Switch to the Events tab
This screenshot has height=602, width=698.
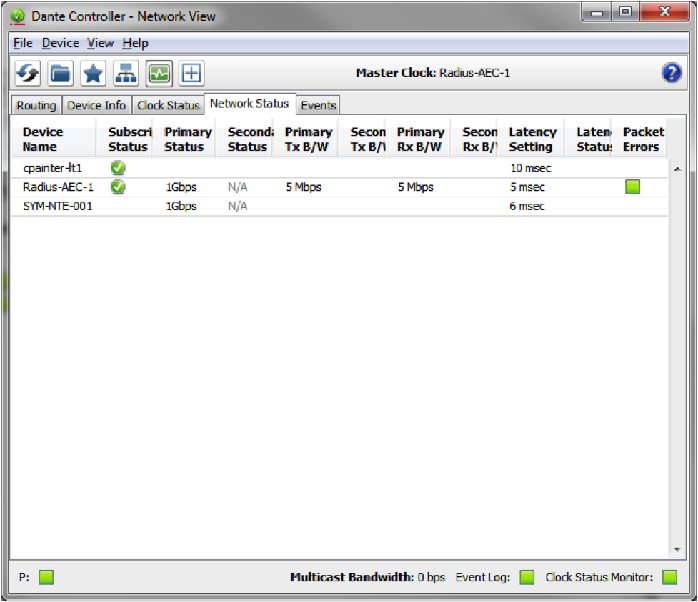[318, 105]
